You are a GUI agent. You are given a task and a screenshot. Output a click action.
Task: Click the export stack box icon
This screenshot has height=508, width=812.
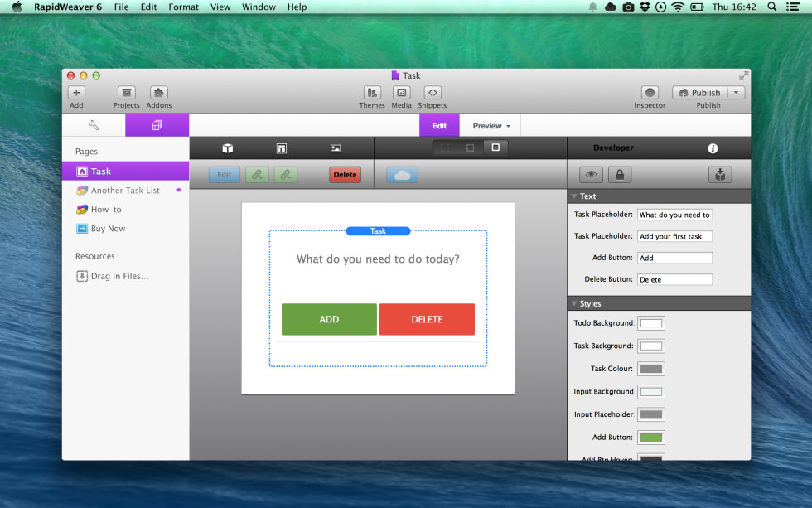(x=720, y=175)
